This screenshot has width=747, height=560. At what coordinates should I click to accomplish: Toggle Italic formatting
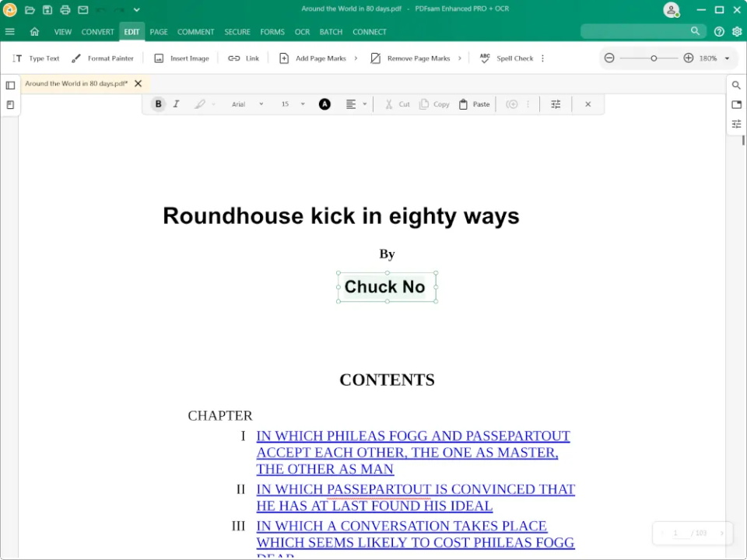[x=177, y=103]
